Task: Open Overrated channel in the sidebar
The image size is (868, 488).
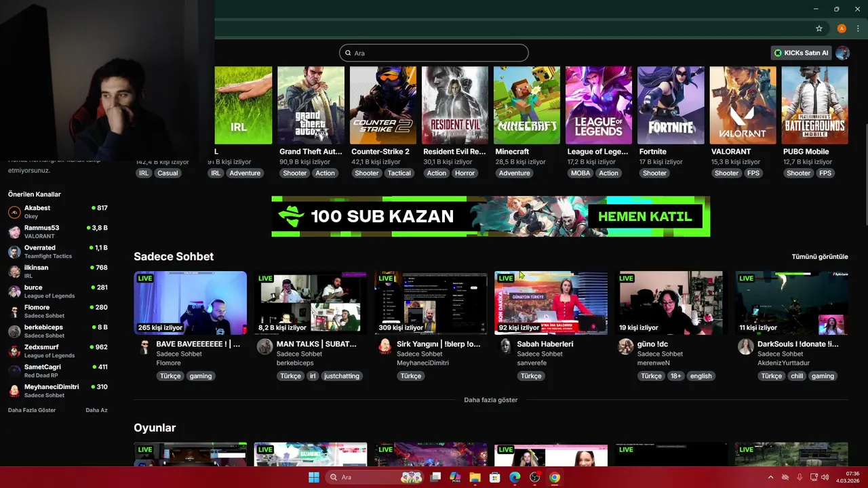Action: (x=58, y=251)
